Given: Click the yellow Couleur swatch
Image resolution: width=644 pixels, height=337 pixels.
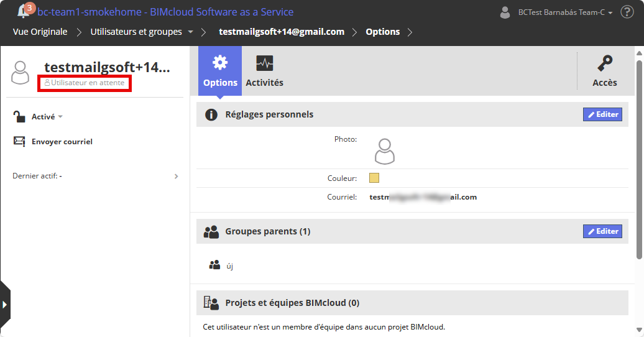Looking at the screenshot, I should [374, 178].
